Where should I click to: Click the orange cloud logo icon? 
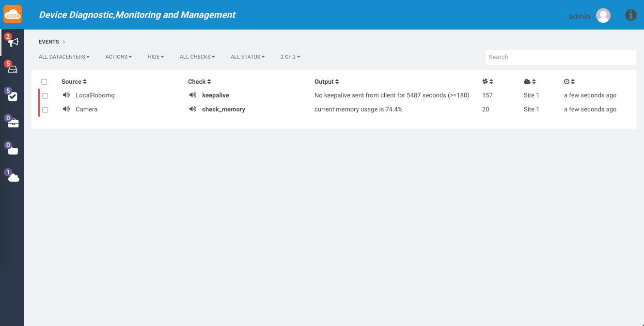point(13,15)
